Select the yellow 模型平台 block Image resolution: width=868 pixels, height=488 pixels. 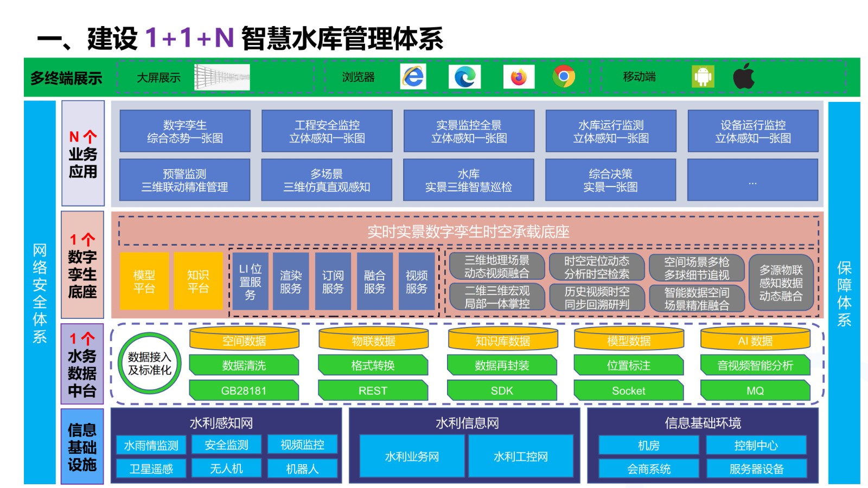pyautogui.click(x=144, y=281)
